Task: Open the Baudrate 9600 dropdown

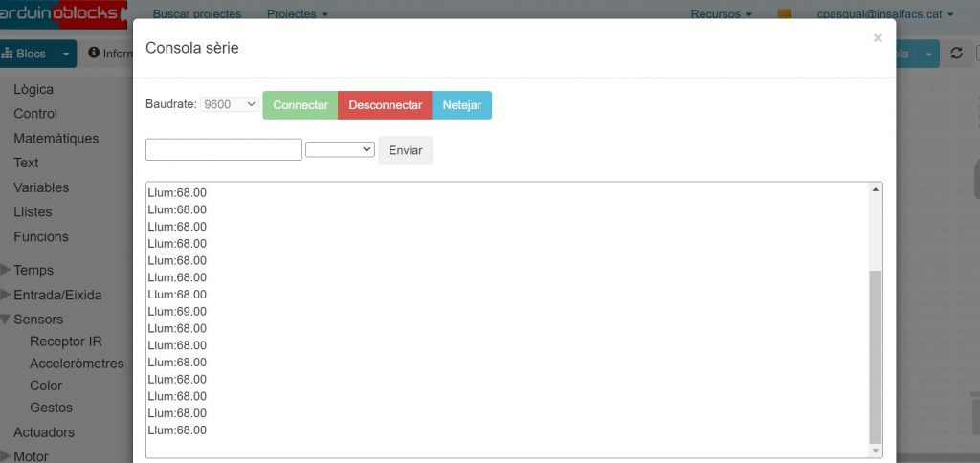Action: point(230,104)
